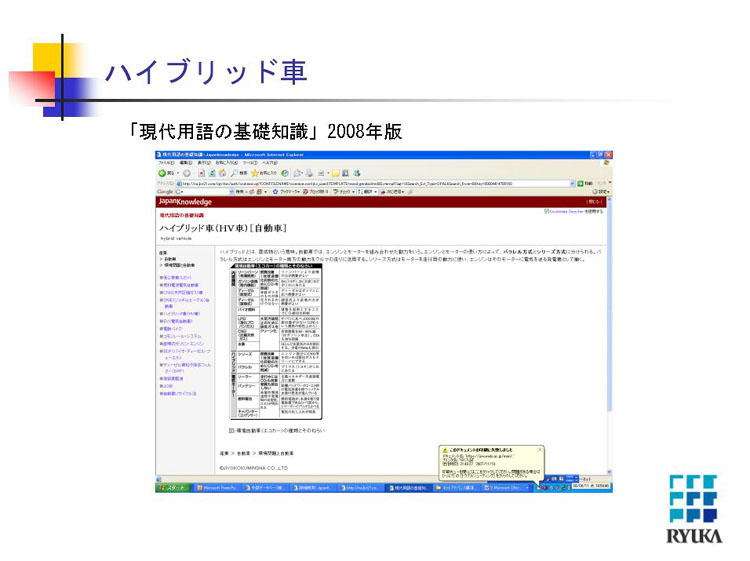Open Favorites with the star icon
The image size is (750, 561).
(x=255, y=173)
